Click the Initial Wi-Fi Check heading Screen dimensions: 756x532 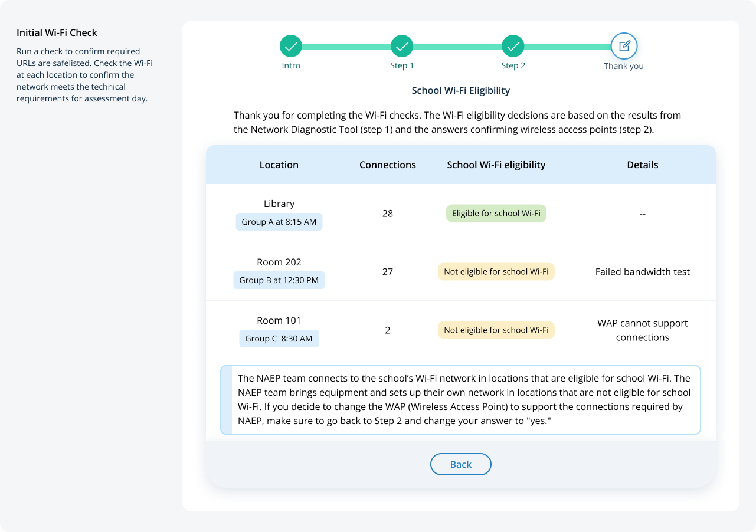57,33
